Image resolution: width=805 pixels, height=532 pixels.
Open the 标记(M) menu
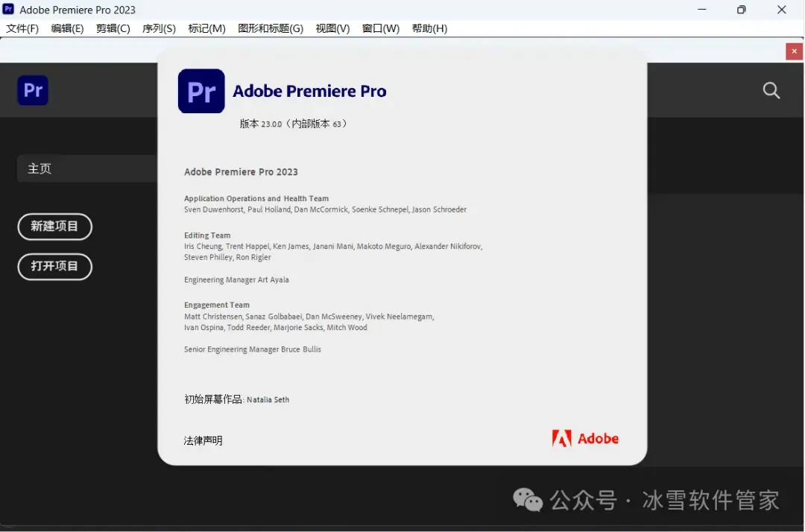[x=206, y=28]
